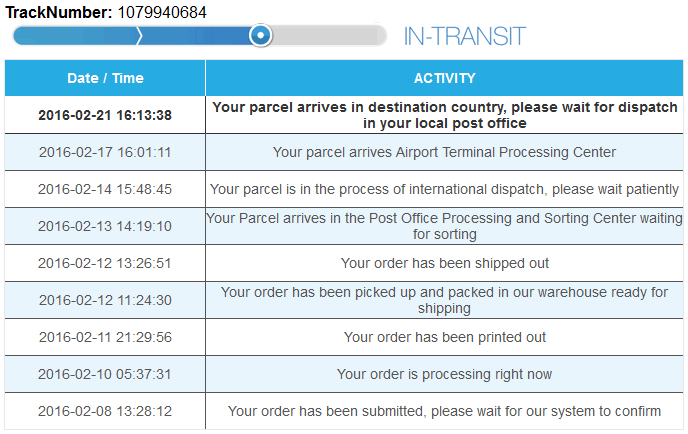Select the 2016-02-17 16:01:11 timestamp cell
This screenshot has width=688, height=434.
tap(105, 153)
